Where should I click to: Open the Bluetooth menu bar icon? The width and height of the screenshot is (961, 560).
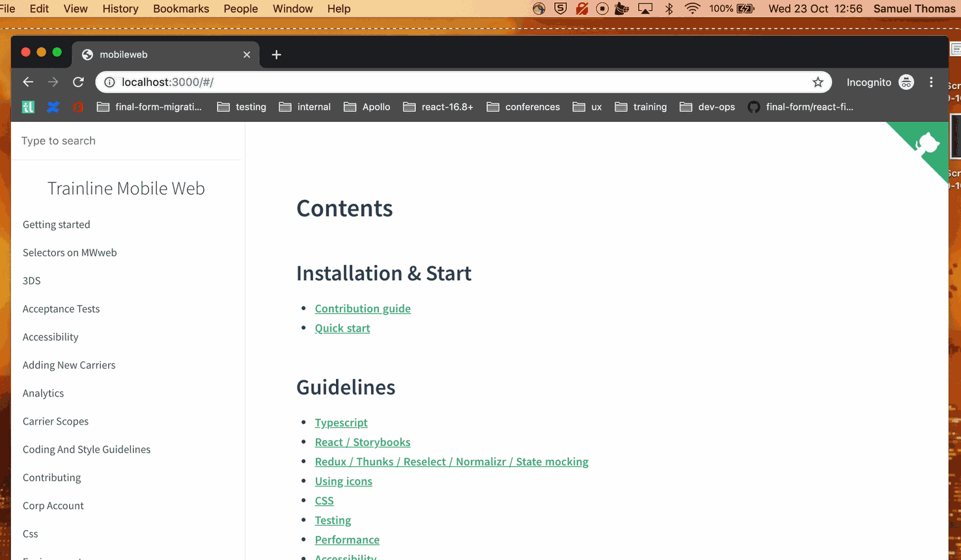(x=669, y=8)
